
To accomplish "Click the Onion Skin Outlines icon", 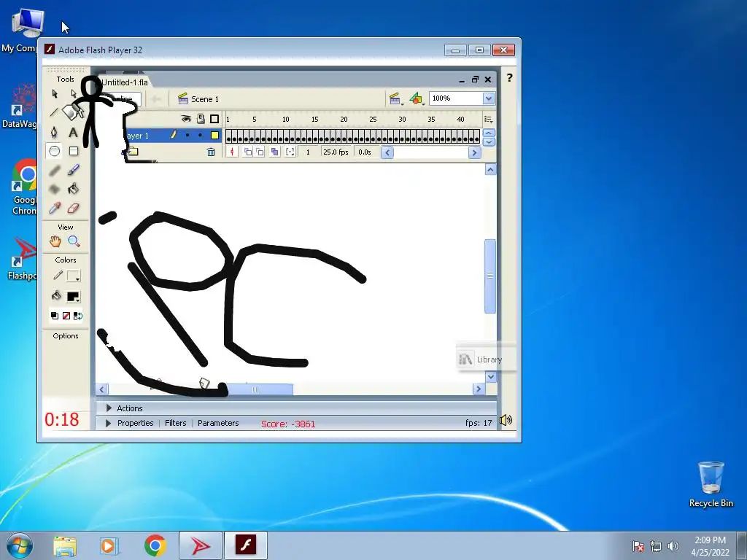I will [260, 152].
